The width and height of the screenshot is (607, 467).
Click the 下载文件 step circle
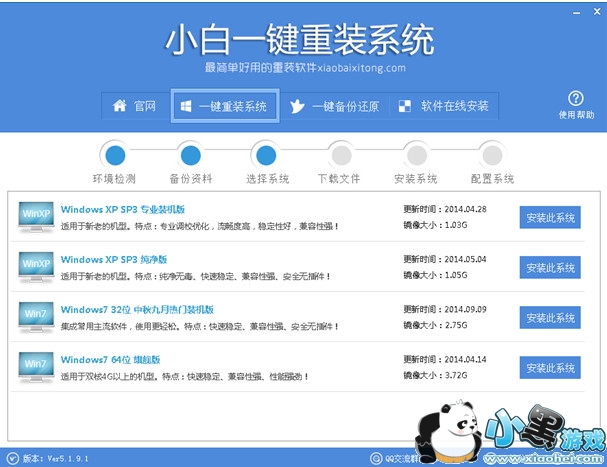point(341,156)
